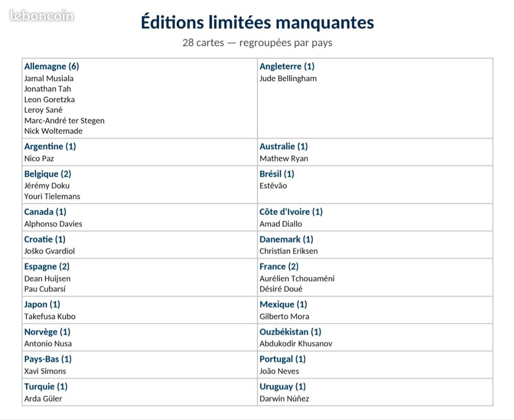Select "Nico Paz" under Argentine
Image resolution: width=514 pixels, height=420 pixels.
tap(39, 159)
